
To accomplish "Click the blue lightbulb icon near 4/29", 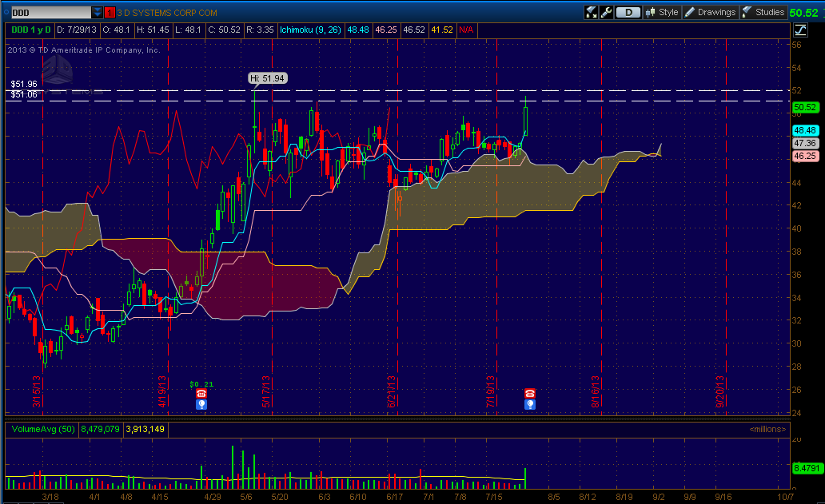I will pos(201,404).
